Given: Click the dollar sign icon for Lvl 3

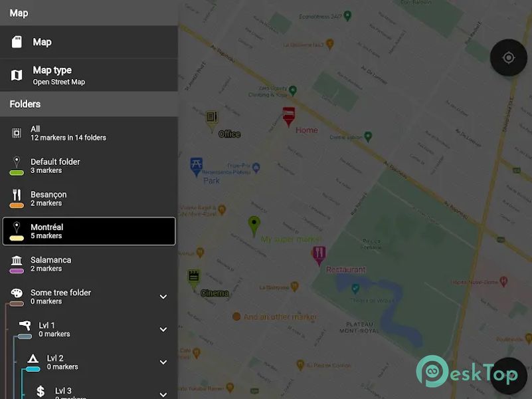Looking at the screenshot, I should point(41,391).
